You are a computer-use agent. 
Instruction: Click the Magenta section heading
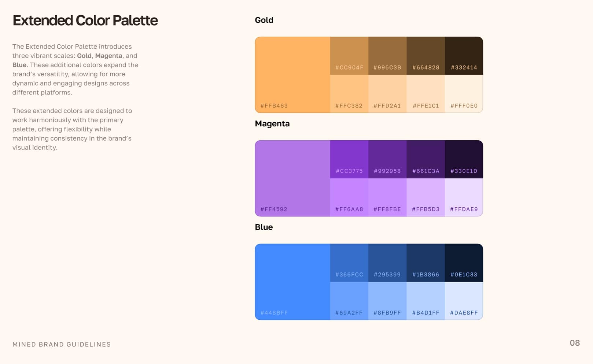[x=272, y=124]
